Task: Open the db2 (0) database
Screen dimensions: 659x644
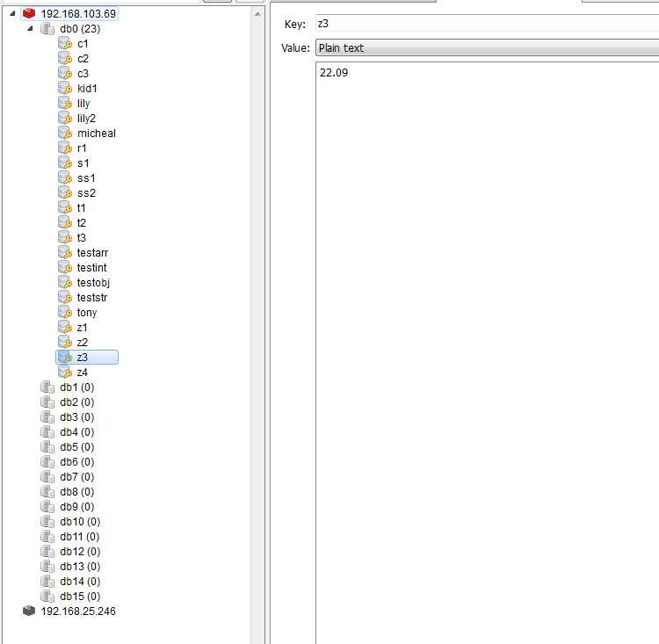Action: (x=77, y=402)
